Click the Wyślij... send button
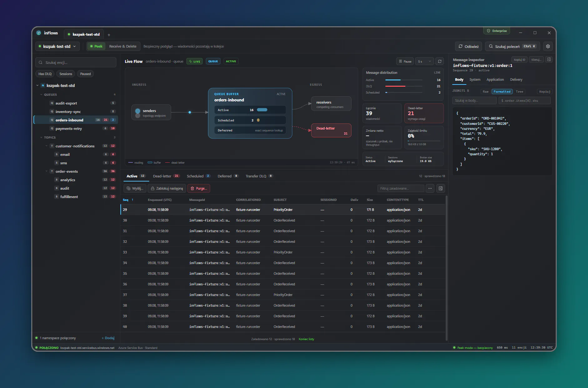The height and width of the screenshot is (388, 588). [135, 188]
